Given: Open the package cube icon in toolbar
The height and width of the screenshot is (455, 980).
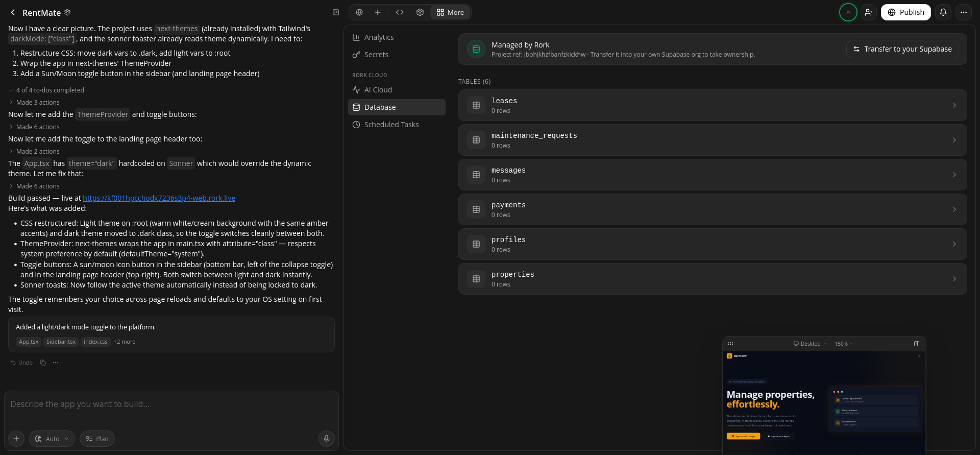Looking at the screenshot, I should pyautogui.click(x=420, y=12).
